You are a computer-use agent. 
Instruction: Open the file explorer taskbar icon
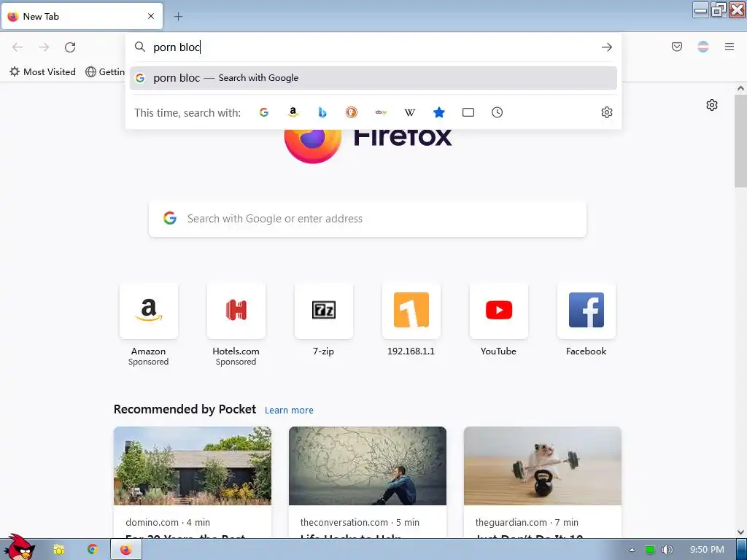click(x=59, y=550)
